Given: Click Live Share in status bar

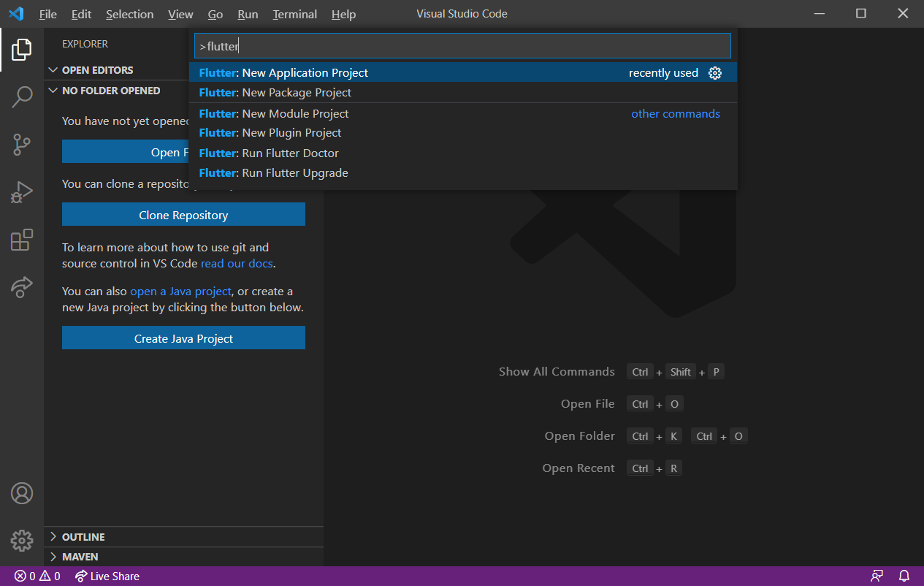Looking at the screenshot, I should (107, 577).
